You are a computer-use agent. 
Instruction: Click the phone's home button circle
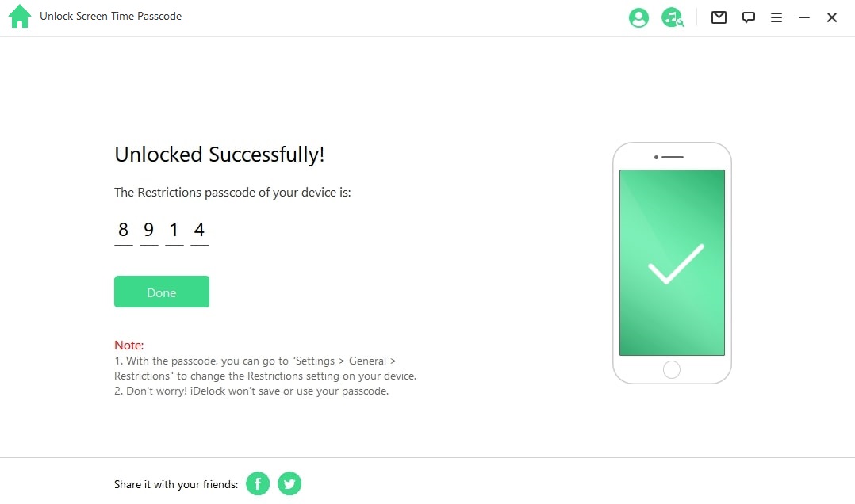[x=671, y=369]
